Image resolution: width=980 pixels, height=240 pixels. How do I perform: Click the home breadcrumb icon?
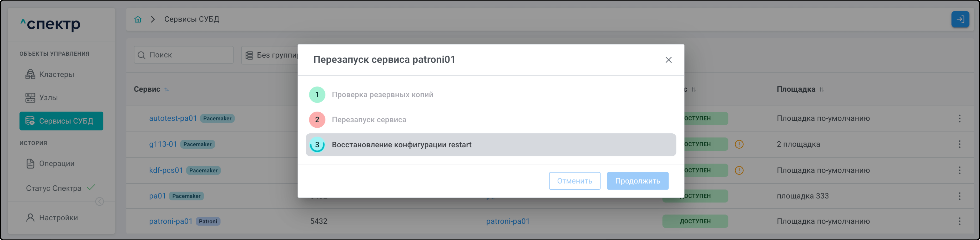pyautogui.click(x=138, y=19)
